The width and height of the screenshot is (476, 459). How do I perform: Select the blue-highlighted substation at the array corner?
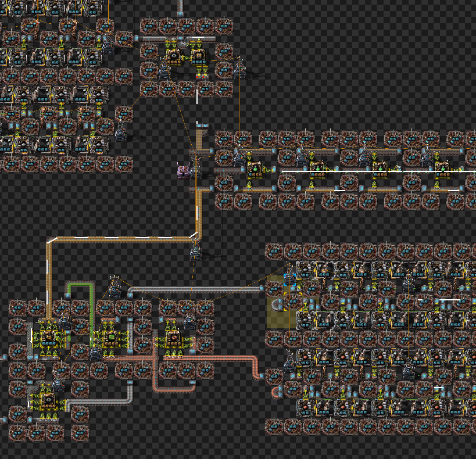coord(289,275)
